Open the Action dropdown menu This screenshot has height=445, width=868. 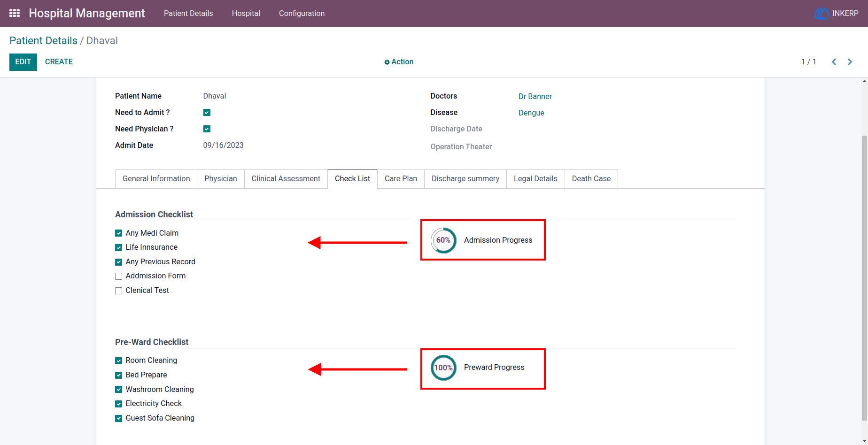[399, 62]
